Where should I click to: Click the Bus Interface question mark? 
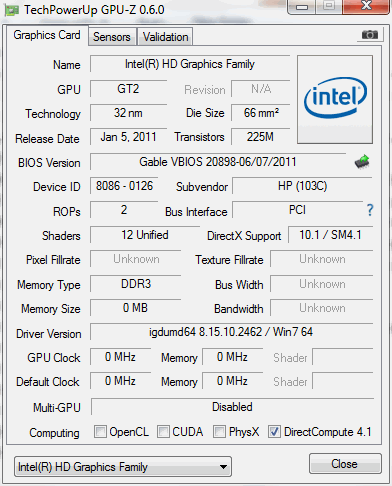[370, 210]
